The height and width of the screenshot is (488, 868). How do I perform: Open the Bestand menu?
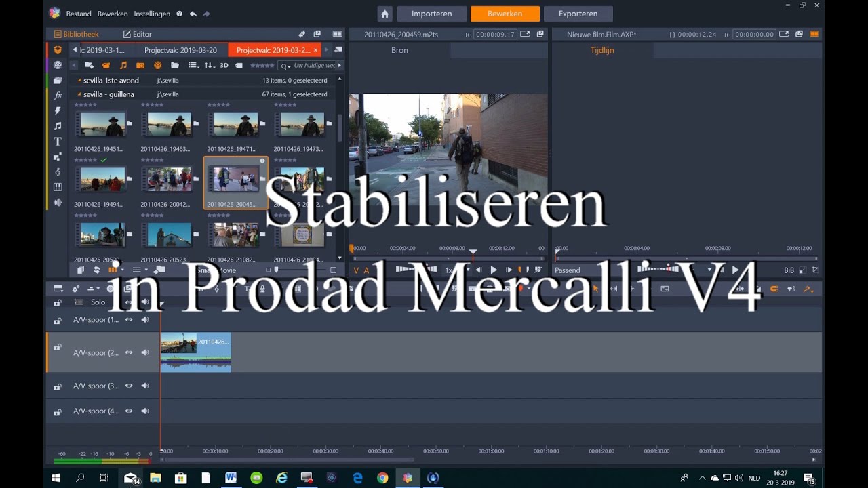tap(79, 14)
